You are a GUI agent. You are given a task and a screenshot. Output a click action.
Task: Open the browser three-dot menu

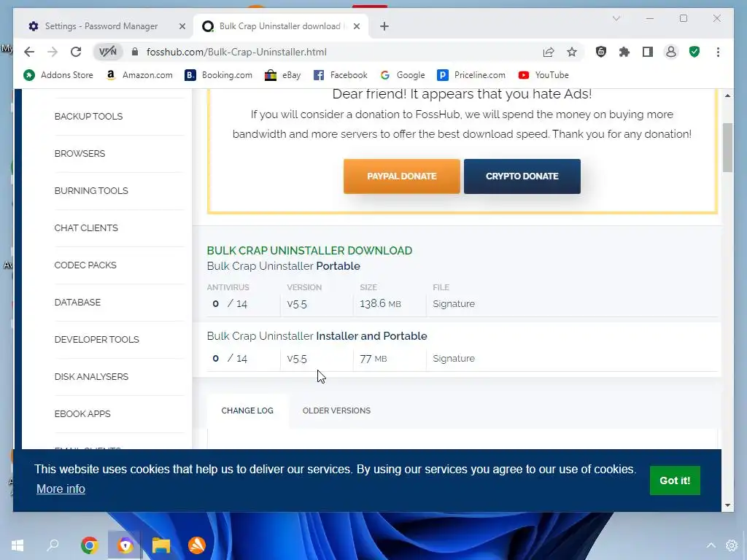click(x=718, y=52)
